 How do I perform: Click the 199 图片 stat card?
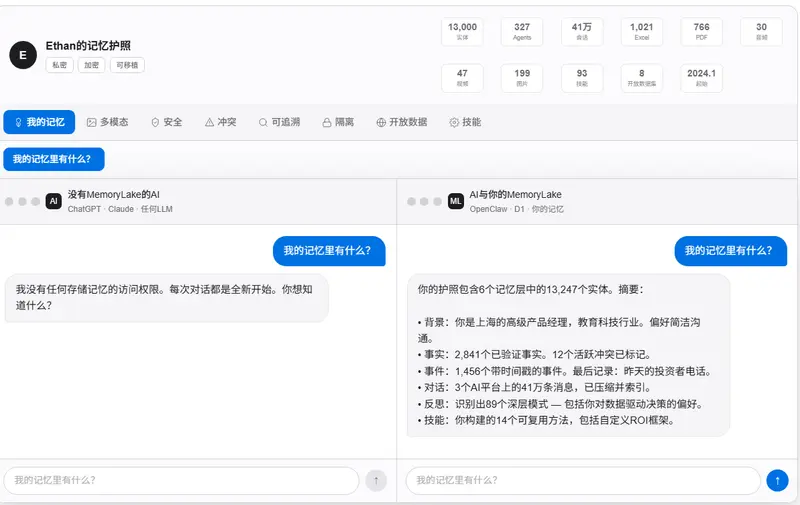coord(522,78)
